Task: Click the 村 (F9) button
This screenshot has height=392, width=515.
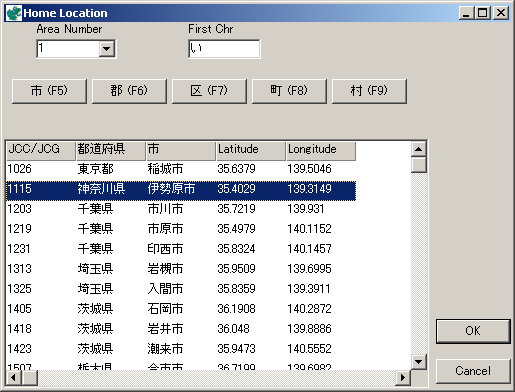Action: (x=369, y=91)
